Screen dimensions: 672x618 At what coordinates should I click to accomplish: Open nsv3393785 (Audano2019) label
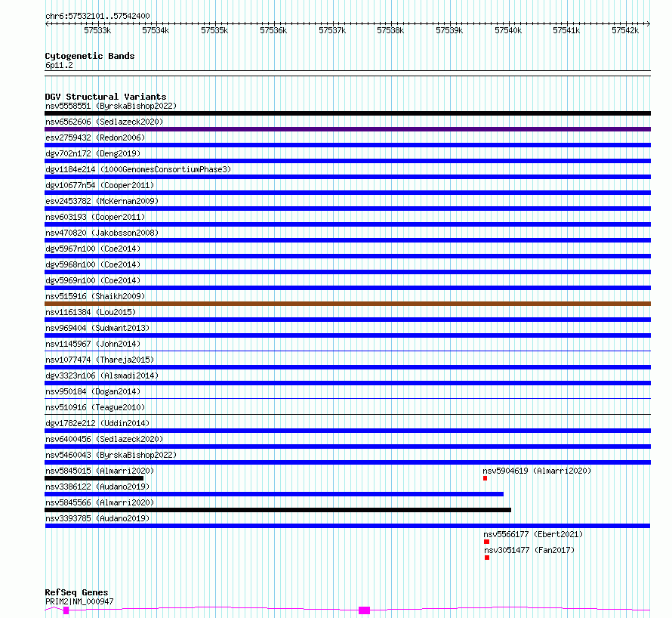97,518
